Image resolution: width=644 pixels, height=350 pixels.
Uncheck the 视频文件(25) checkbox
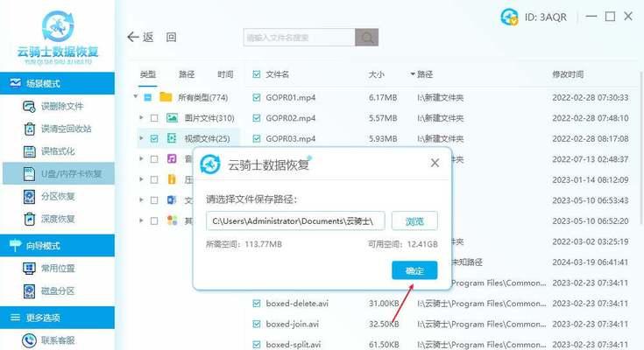154,138
